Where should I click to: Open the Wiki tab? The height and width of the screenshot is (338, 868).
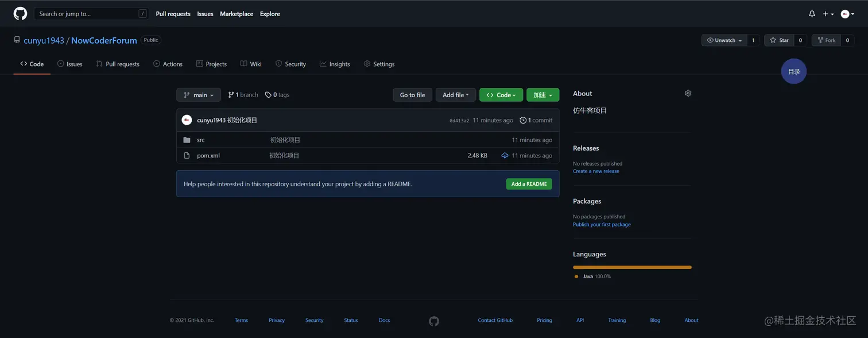tap(251, 64)
